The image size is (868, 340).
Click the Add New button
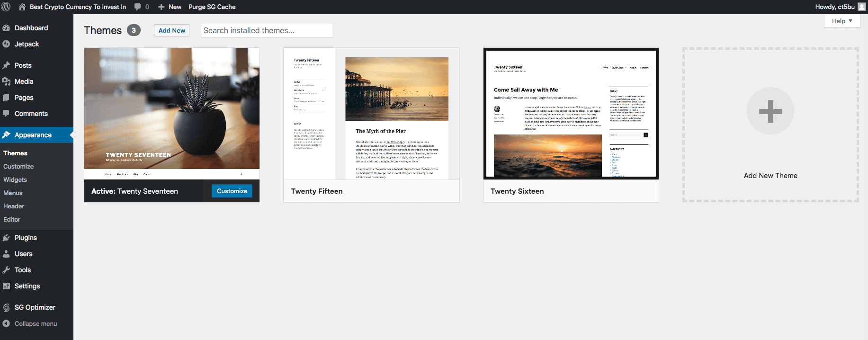coord(172,30)
